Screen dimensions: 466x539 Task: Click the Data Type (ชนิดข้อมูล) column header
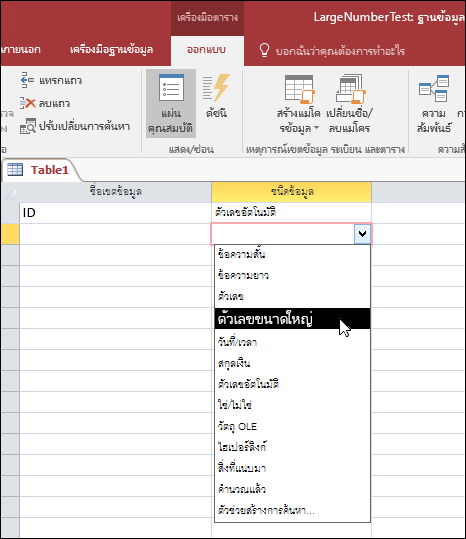pos(291,192)
